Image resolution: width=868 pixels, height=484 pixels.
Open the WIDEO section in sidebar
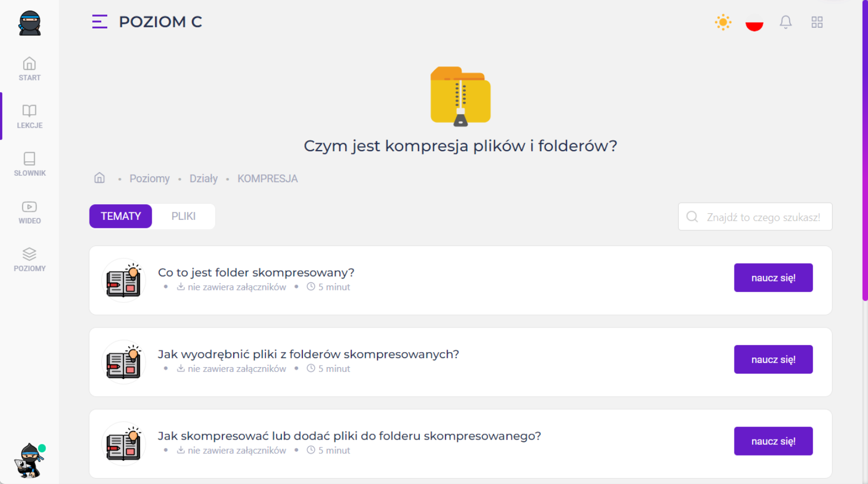coord(29,212)
